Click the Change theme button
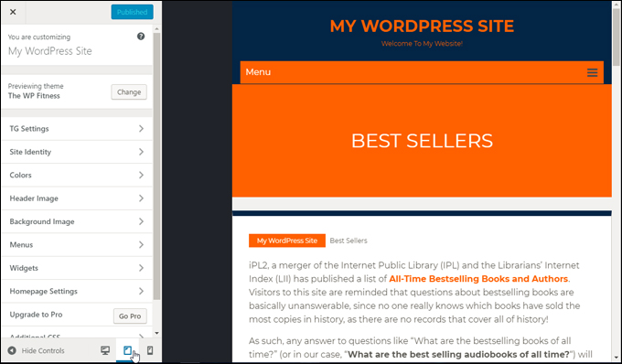The height and width of the screenshot is (364, 622). (x=129, y=92)
